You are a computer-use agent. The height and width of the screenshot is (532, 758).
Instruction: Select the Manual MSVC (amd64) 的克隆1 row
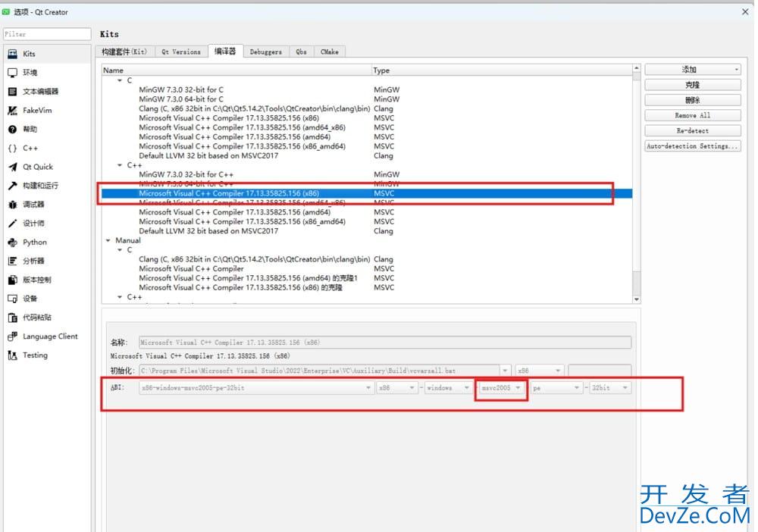tap(248, 278)
